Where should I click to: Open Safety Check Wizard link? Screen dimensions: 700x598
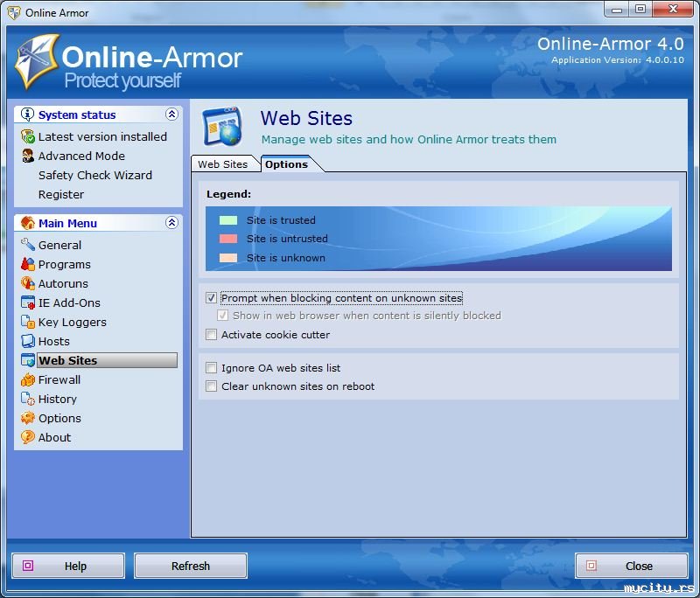tap(95, 175)
